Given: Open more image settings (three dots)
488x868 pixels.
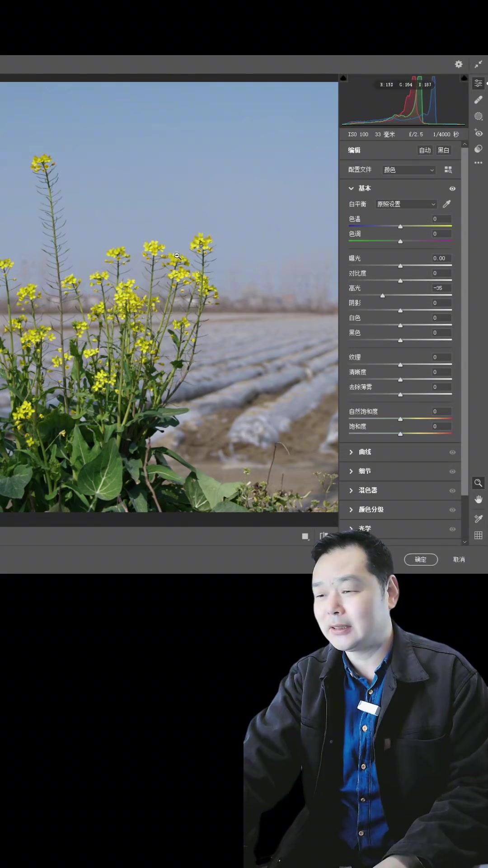Looking at the screenshot, I should pos(478,163).
